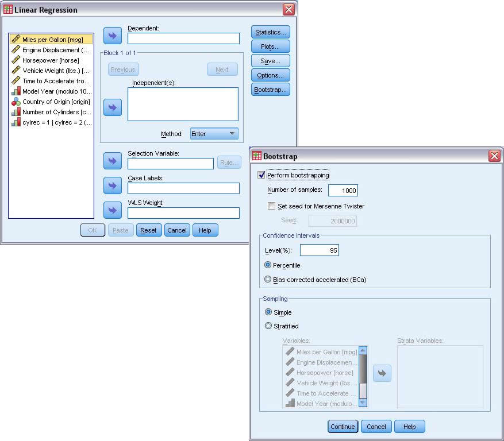Click ruler icon next to Vehicle Weight
Viewport: 504px width, 441px height.
pyautogui.click(x=16, y=70)
